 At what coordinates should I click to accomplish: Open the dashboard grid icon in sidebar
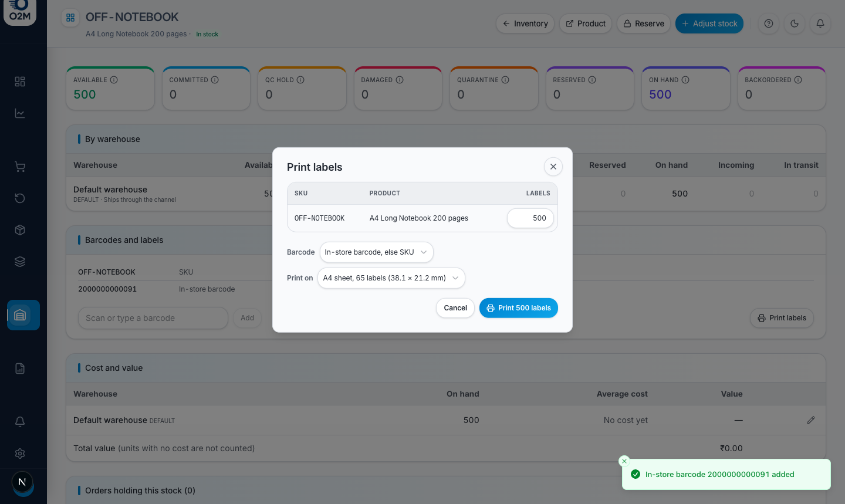pyautogui.click(x=20, y=82)
